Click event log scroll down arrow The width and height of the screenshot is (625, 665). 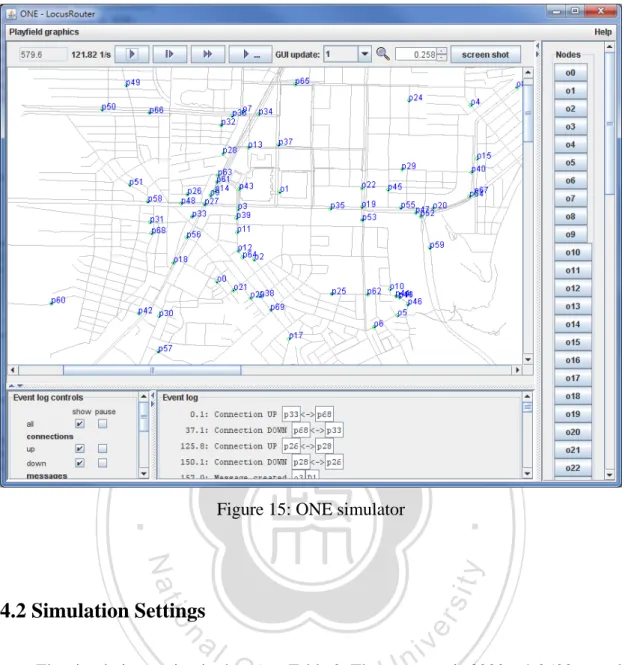click(527, 474)
